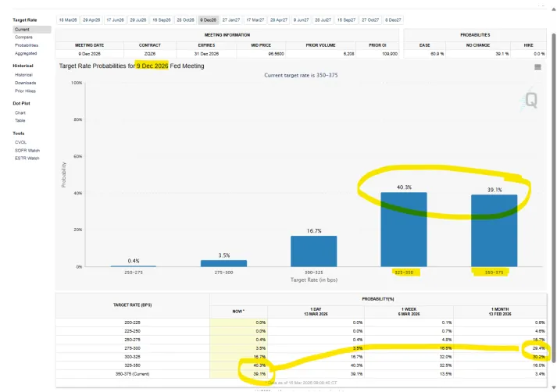Image resolution: width=557 pixels, height=392 pixels.
Task: Click the scrollbar down arrow
Action: 553,387
